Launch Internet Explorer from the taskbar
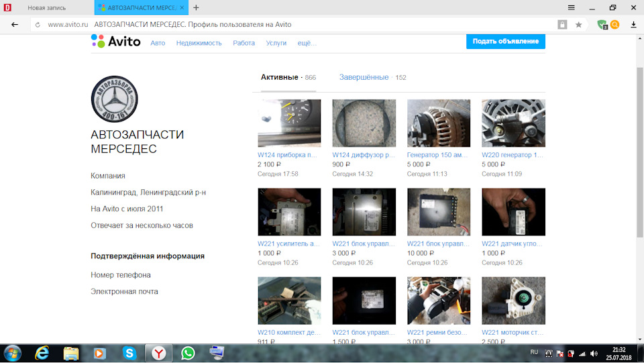644x363 pixels. pos(42,353)
